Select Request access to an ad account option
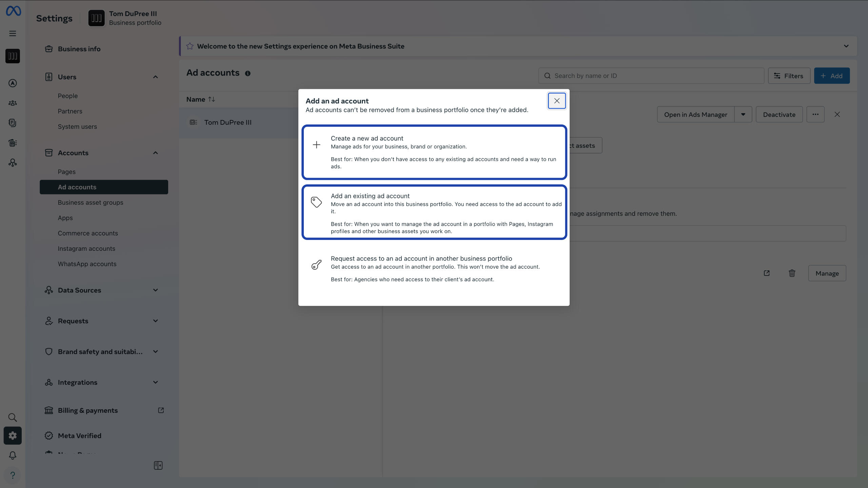This screenshot has height=488, width=868. [x=434, y=268]
